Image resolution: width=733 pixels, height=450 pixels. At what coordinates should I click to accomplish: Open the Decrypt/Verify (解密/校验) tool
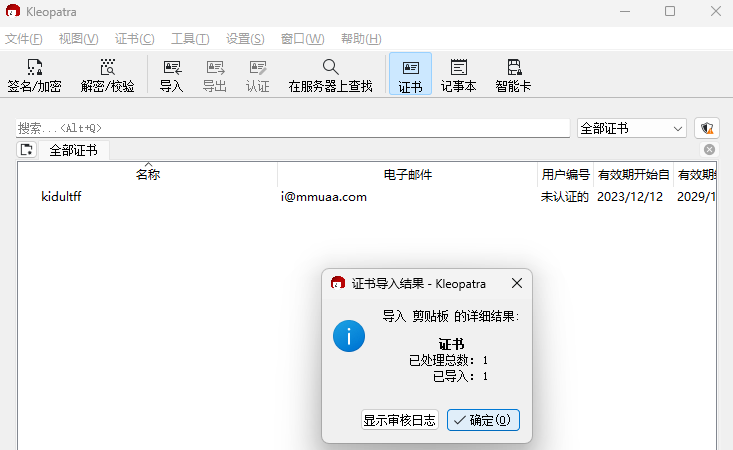pyautogui.click(x=108, y=75)
